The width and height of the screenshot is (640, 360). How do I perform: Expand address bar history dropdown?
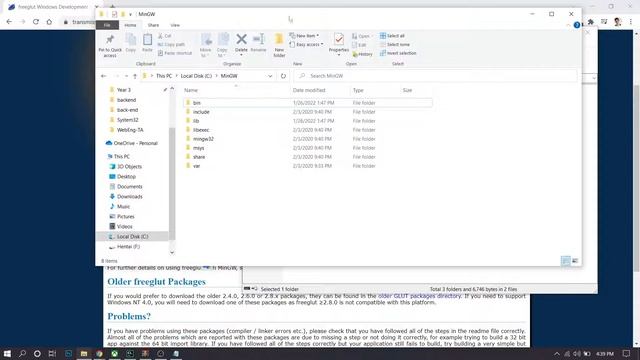(270, 76)
